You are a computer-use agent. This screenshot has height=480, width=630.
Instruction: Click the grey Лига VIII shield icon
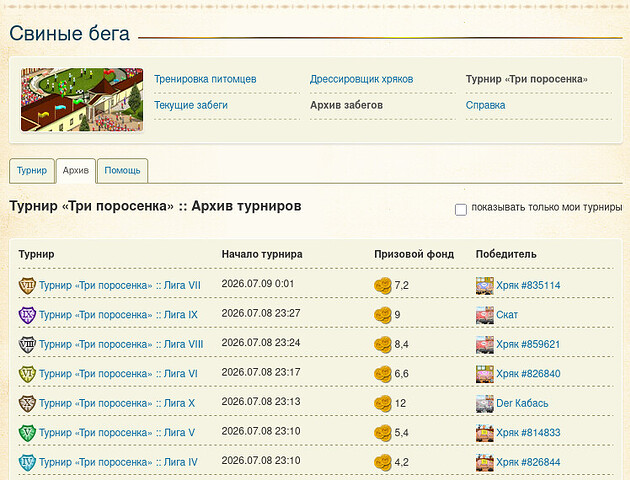[x=27, y=345]
